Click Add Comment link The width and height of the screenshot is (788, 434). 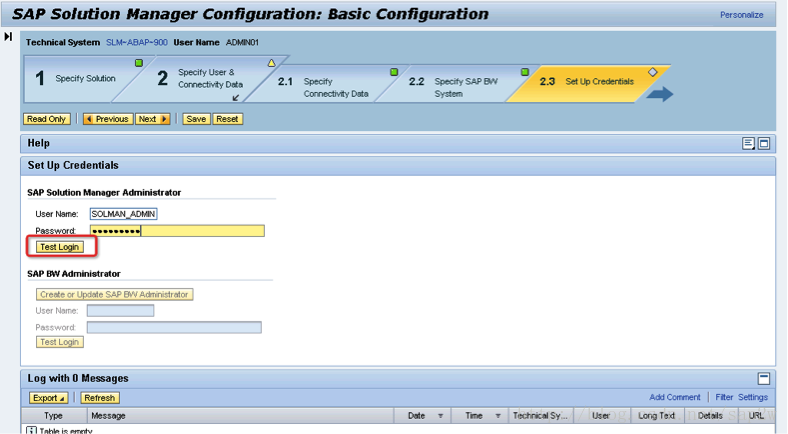pyautogui.click(x=674, y=397)
